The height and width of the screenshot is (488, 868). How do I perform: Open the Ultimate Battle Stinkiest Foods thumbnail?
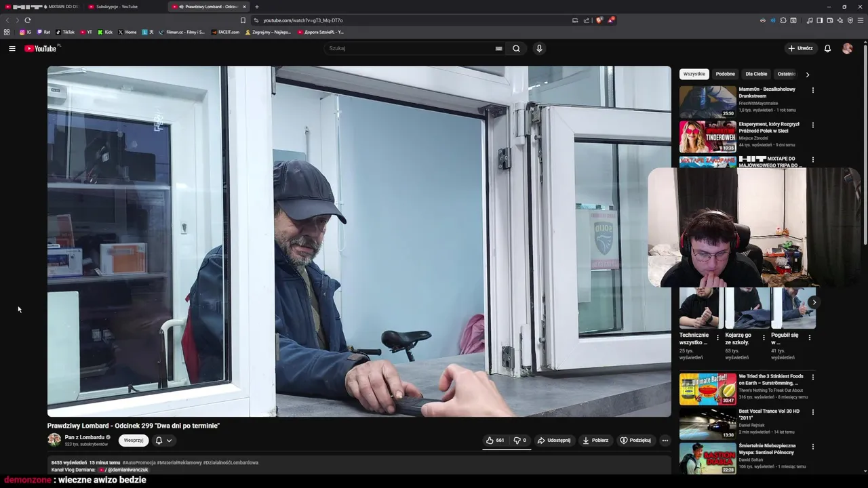[x=708, y=388]
